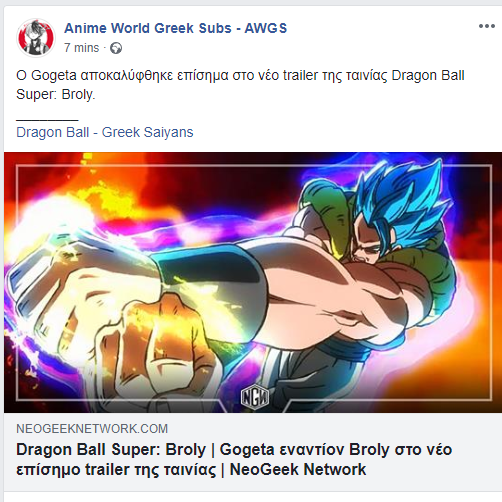The image size is (502, 502).
Task: Open Anime World Greek Subs - AWGS page
Action: click(175, 28)
